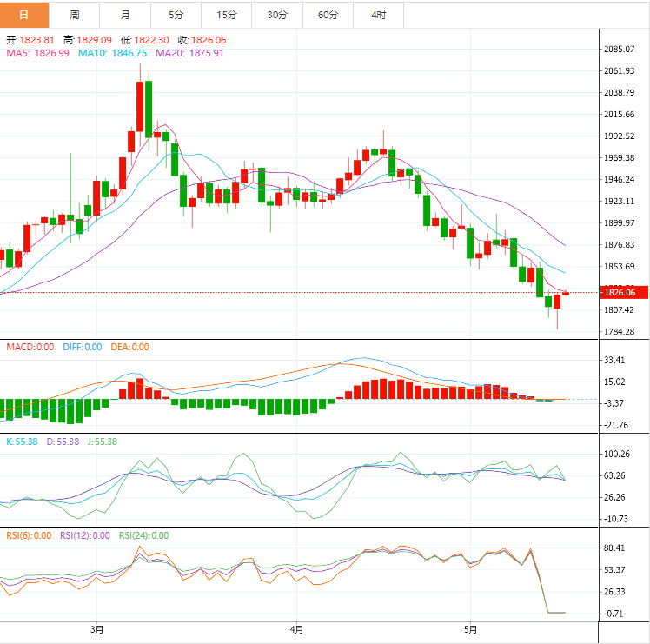The height and width of the screenshot is (644, 650).
Task: Click the 5月 date marker on time axis
Action: pyautogui.click(x=470, y=629)
